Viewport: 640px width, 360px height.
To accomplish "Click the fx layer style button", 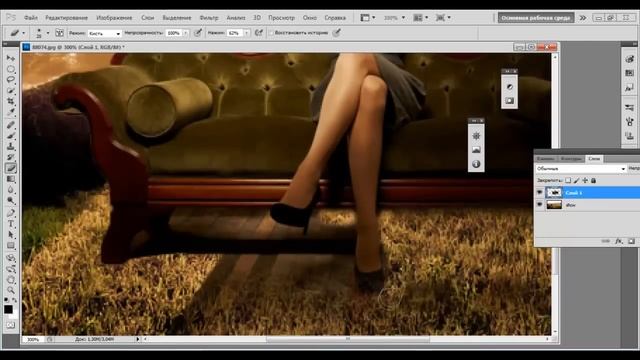I will (619, 241).
